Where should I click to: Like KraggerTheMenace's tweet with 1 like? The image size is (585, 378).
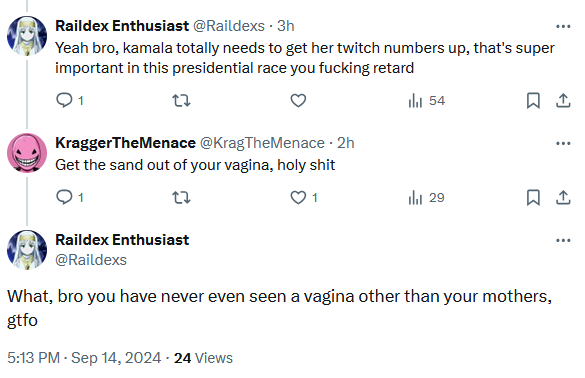click(x=304, y=197)
